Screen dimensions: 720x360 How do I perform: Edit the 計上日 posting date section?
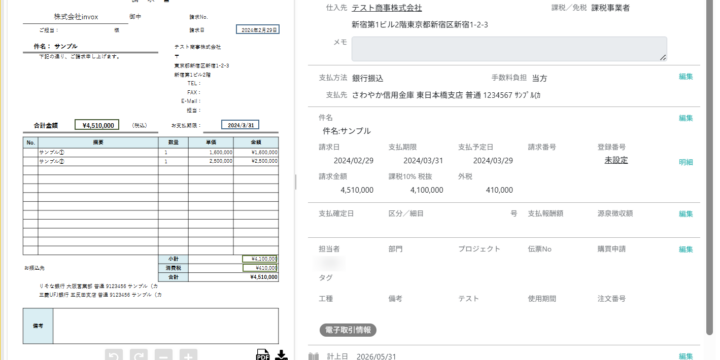(686, 356)
